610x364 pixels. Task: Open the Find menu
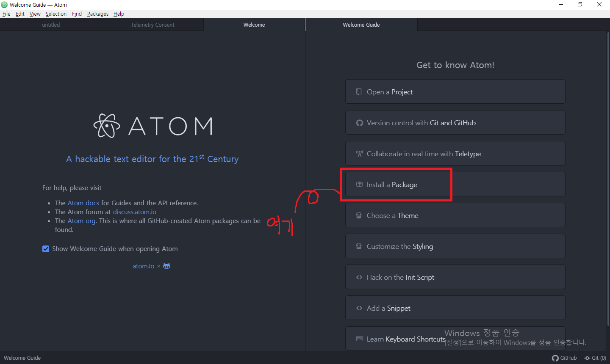point(77,14)
